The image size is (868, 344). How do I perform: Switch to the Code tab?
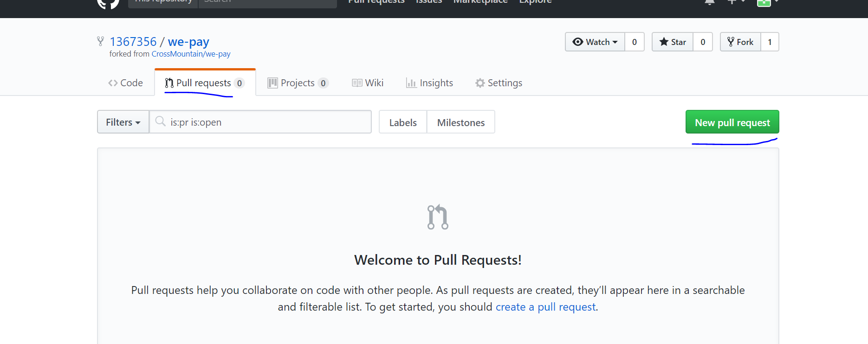click(x=125, y=83)
